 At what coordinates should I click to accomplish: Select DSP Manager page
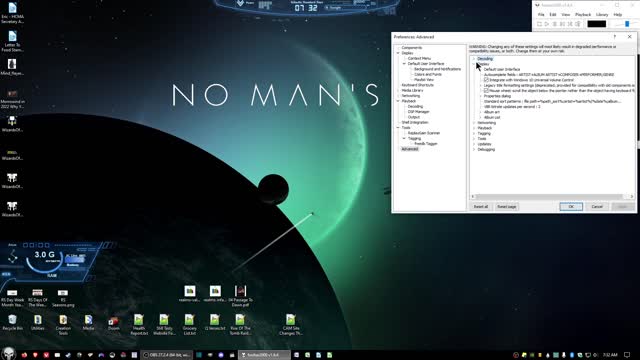point(418,111)
